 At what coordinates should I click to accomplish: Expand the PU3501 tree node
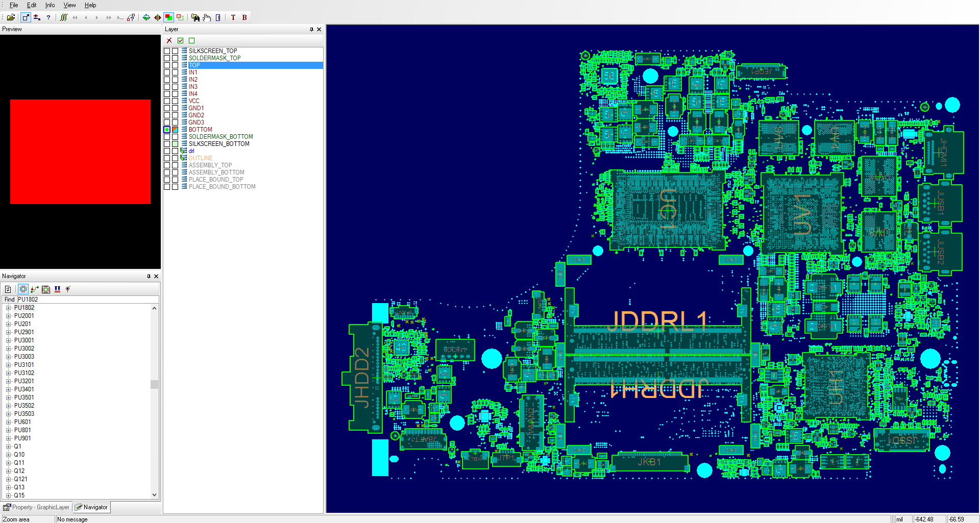pyautogui.click(x=8, y=397)
